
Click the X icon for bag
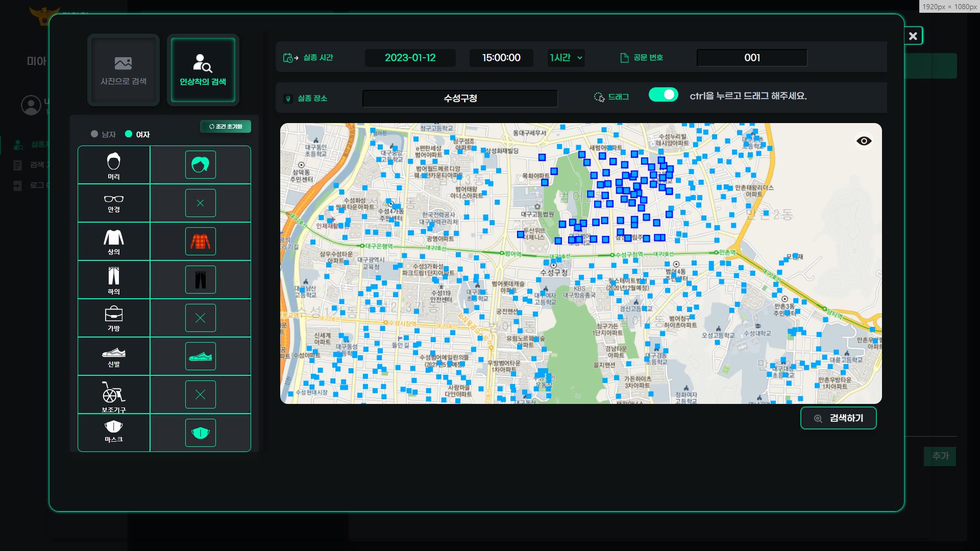[200, 318]
